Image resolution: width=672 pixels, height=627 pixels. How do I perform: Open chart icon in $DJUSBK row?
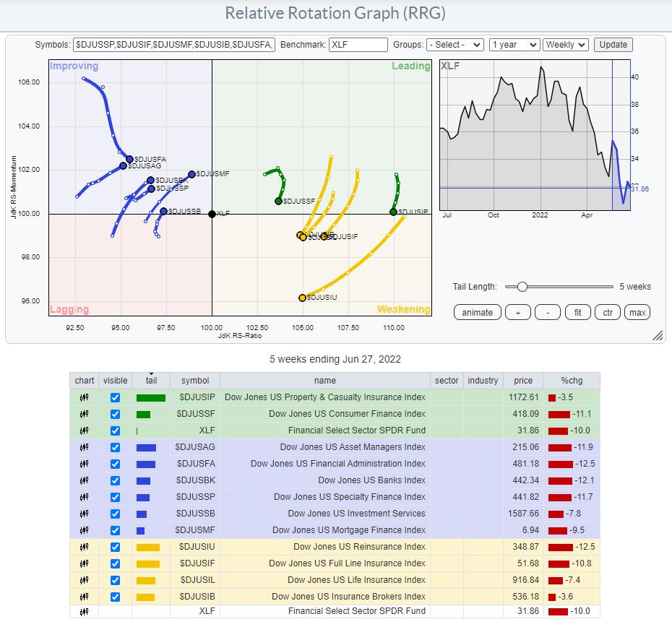click(85, 480)
